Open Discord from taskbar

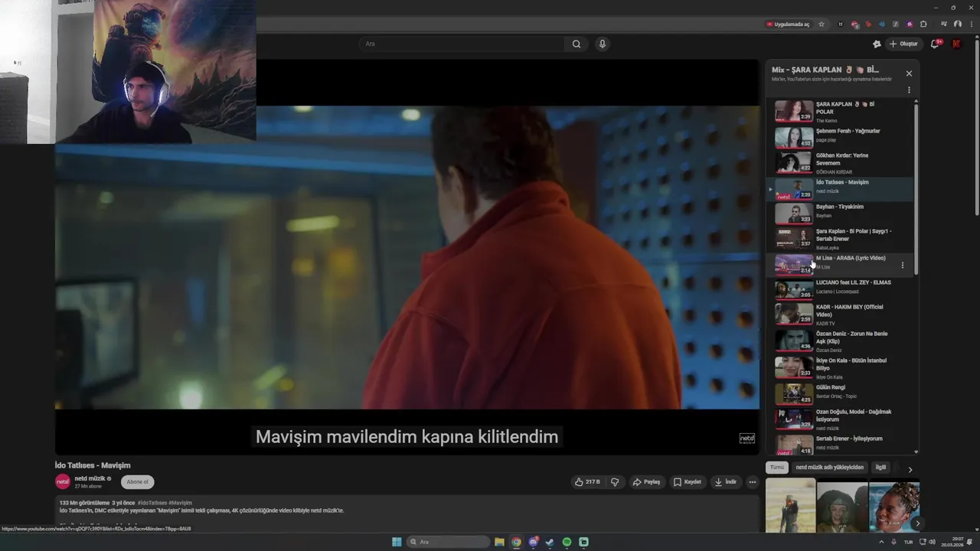[x=533, y=542]
